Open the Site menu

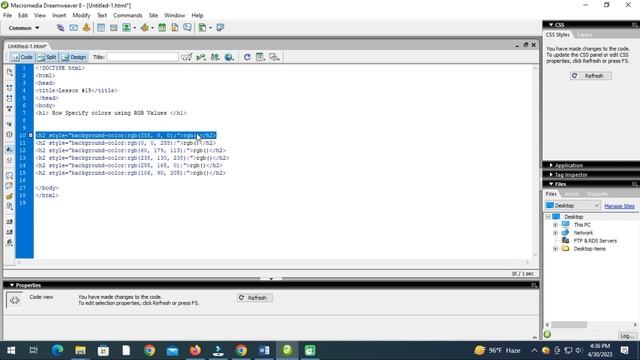pos(153,15)
